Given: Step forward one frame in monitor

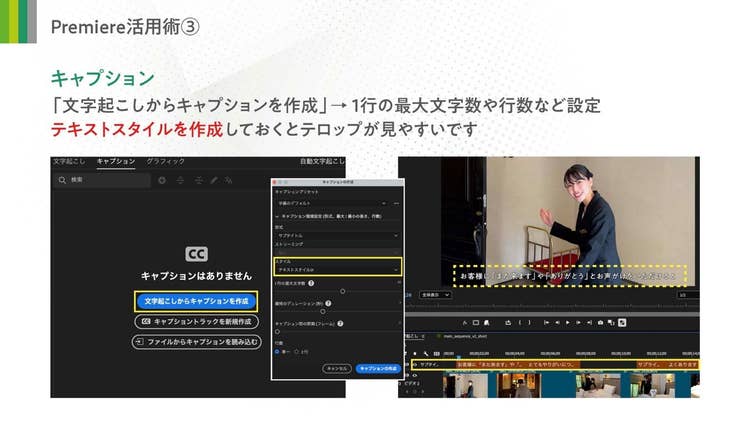Looking at the screenshot, I should point(578,323).
